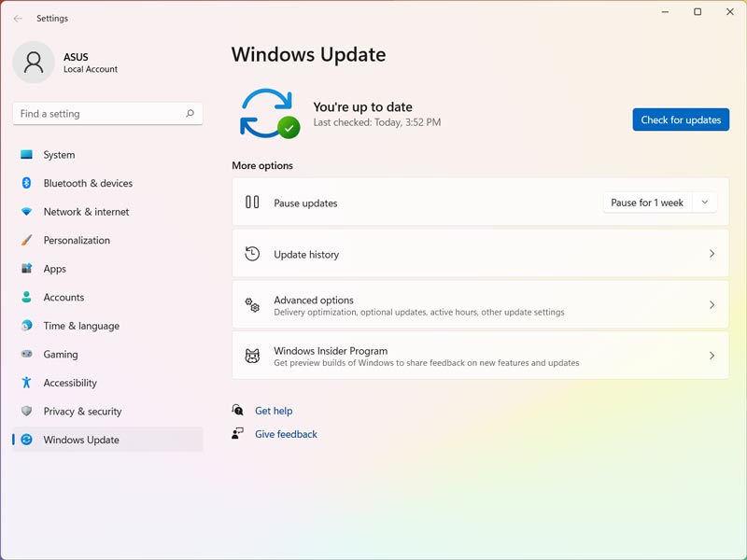
Task: Click the search magnifier icon
Action: (x=190, y=113)
